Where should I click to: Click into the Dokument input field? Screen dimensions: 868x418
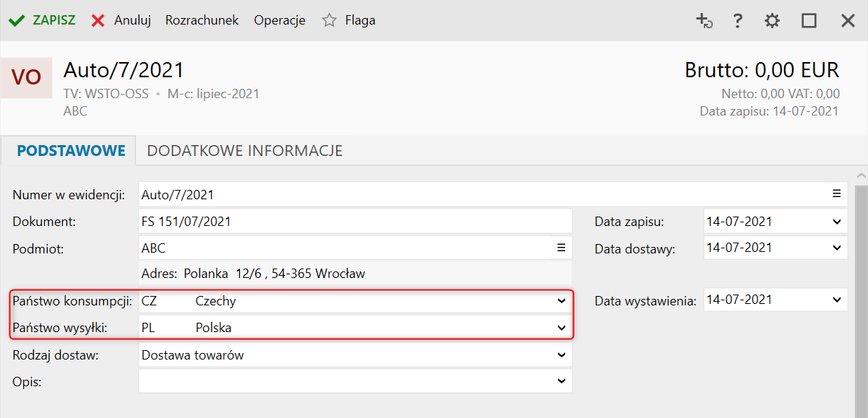coord(354,222)
